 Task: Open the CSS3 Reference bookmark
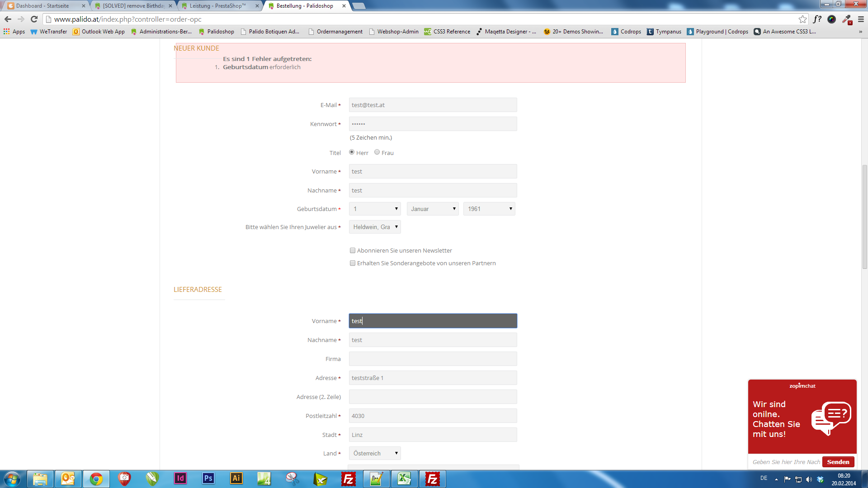(x=447, y=32)
